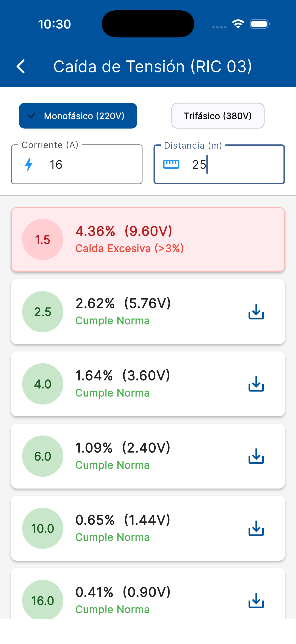Tap the 1.5 section badge circle

pyautogui.click(x=43, y=239)
